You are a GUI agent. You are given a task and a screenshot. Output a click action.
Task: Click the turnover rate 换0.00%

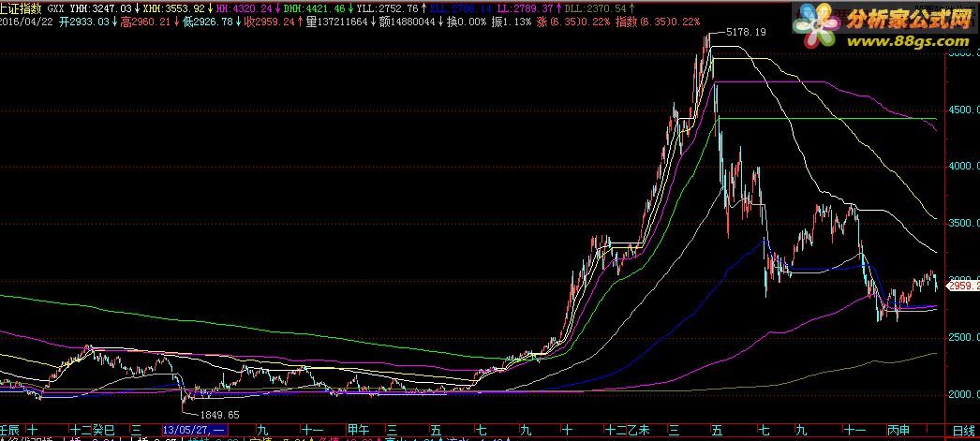[467, 22]
